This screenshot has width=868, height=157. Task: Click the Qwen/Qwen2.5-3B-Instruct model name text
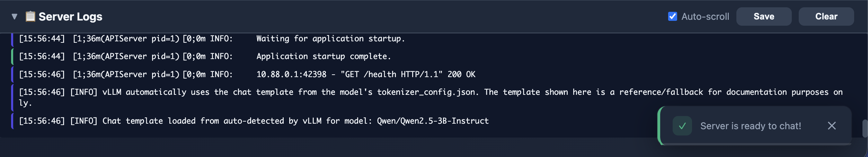click(x=433, y=121)
